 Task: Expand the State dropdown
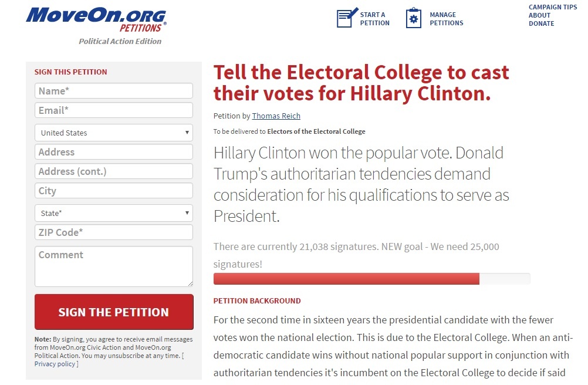[114, 213]
